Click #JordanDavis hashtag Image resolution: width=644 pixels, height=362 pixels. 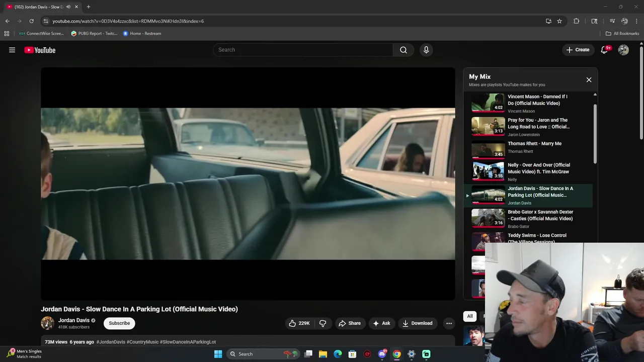[x=111, y=342]
